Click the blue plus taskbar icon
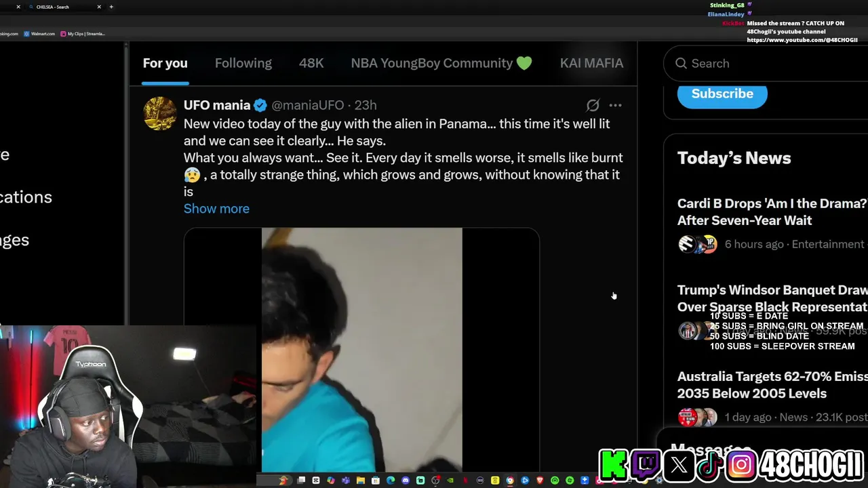The height and width of the screenshot is (488, 868). pyautogui.click(x=585, y=481)
